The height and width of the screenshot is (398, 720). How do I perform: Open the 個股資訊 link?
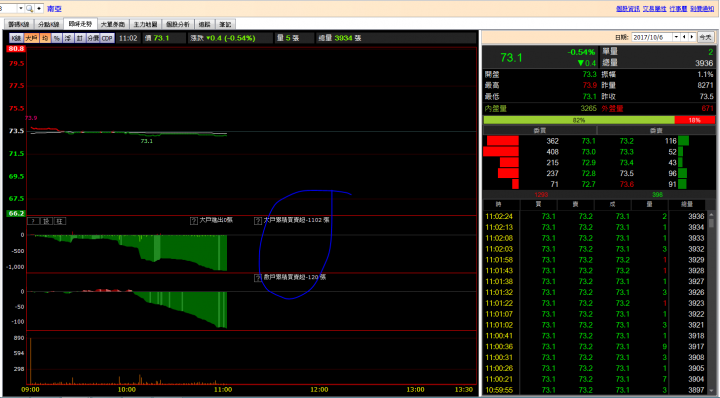tap(628, 9)
